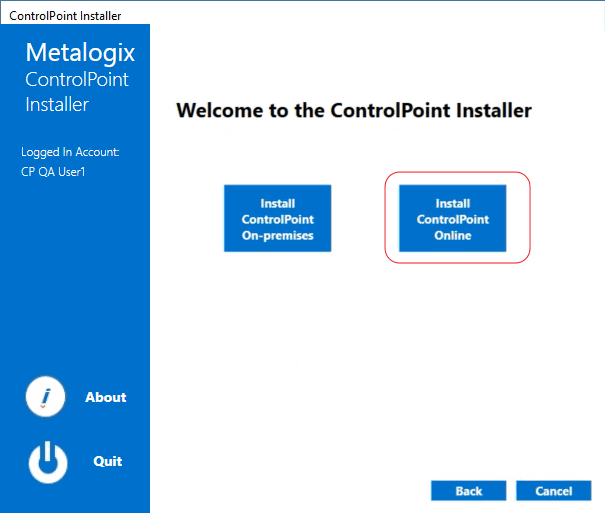Click the CP QA User1 account name
Viewport: 605px width, 513px height.
[x=53, y=172]
